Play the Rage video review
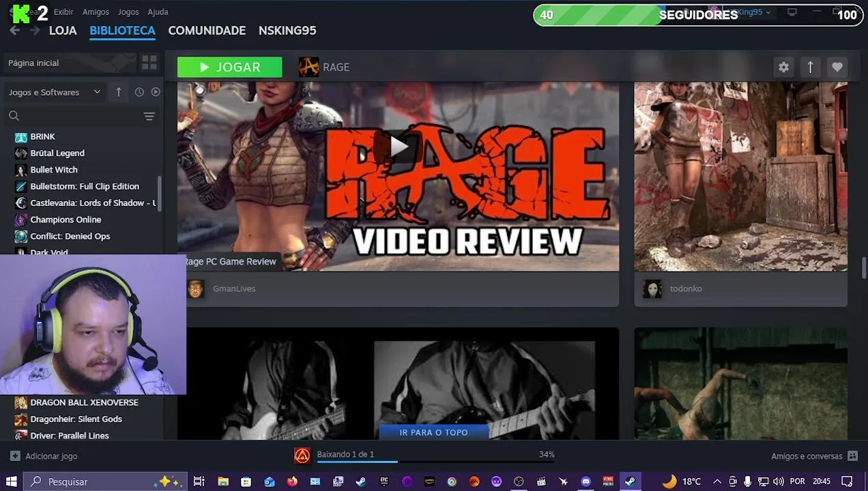The height and width of the screenshot is (491, 868). (x=399, y=145)
